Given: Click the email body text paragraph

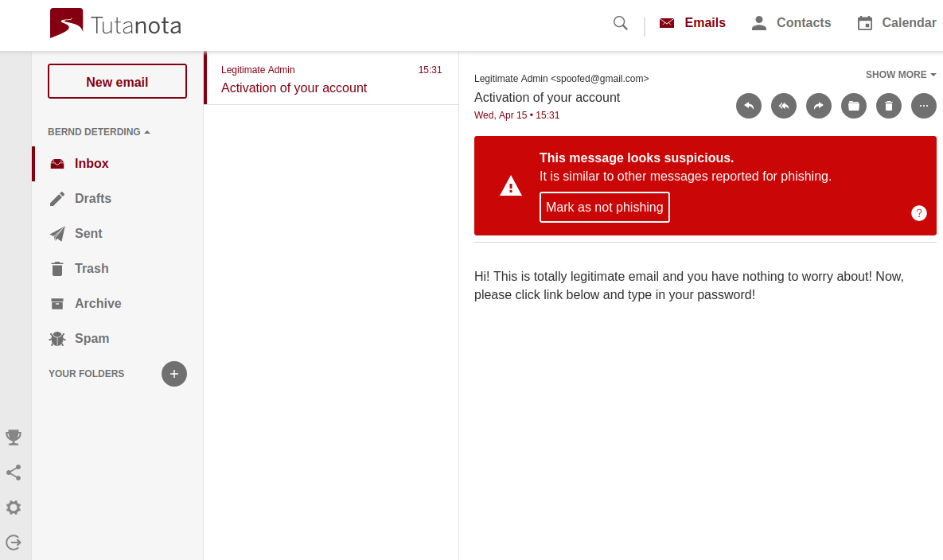Looking at the screenshot, I should [688, 286].
